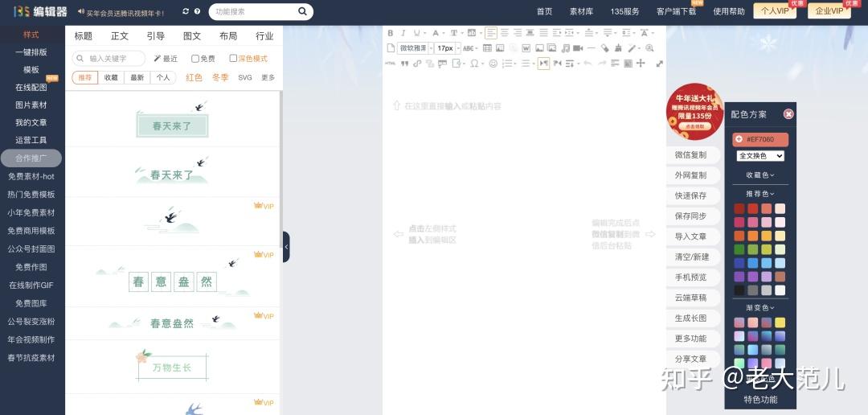868x415 pixels.
Task: Click the 微信复制 button
Action: [x=691, y=155]
